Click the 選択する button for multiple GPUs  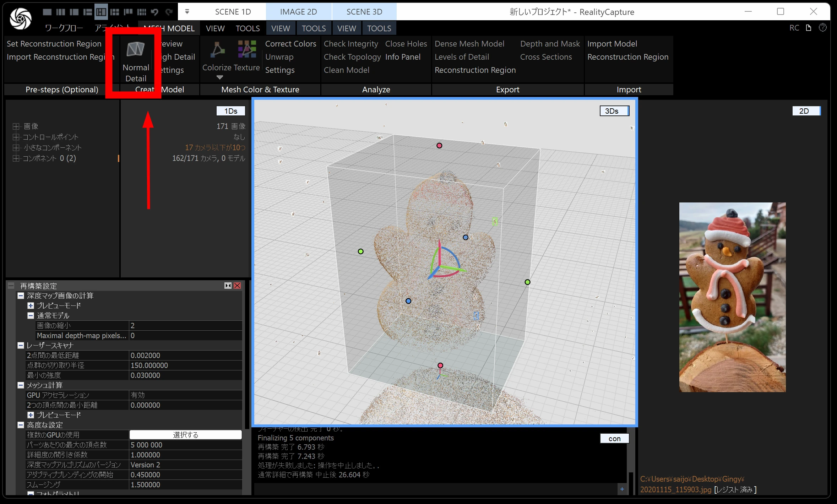click(185, 435)
